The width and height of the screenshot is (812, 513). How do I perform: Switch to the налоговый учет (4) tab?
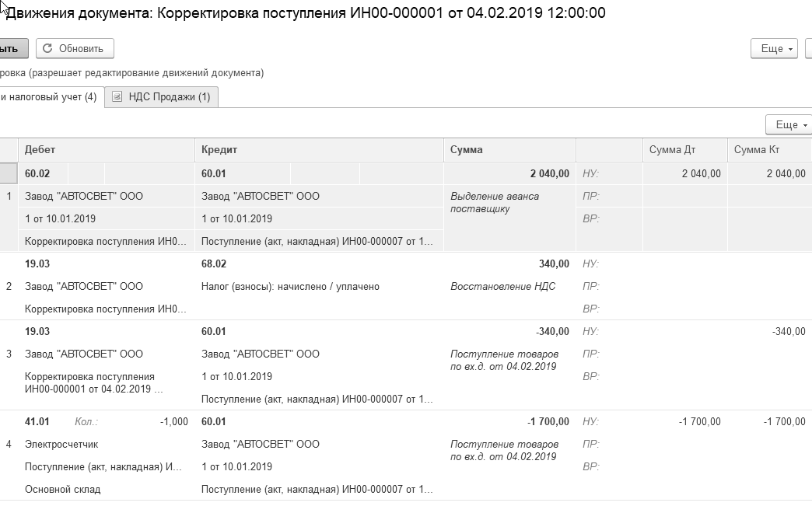tap(48, 97)
